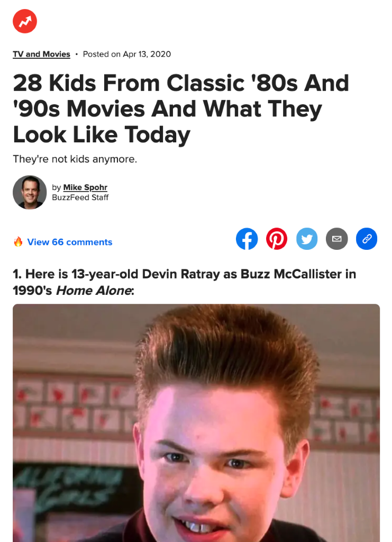Click Mike Spohr's author avatar

[x=30, y=192]
